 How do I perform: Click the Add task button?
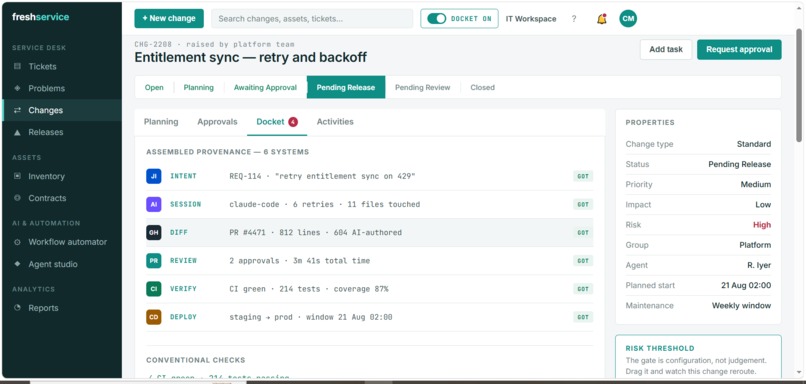pyautogui.click(x=666, y=49)
